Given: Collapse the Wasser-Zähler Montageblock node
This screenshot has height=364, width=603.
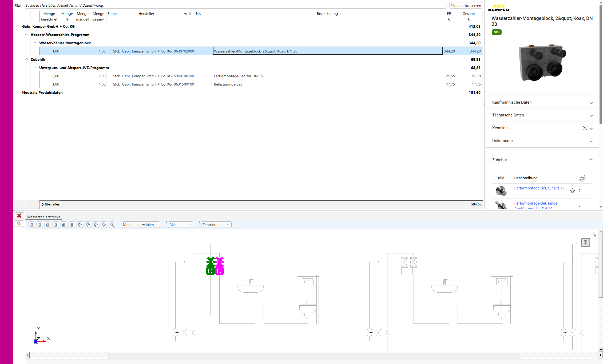Looking at the screenshot, I should (35, 43).
